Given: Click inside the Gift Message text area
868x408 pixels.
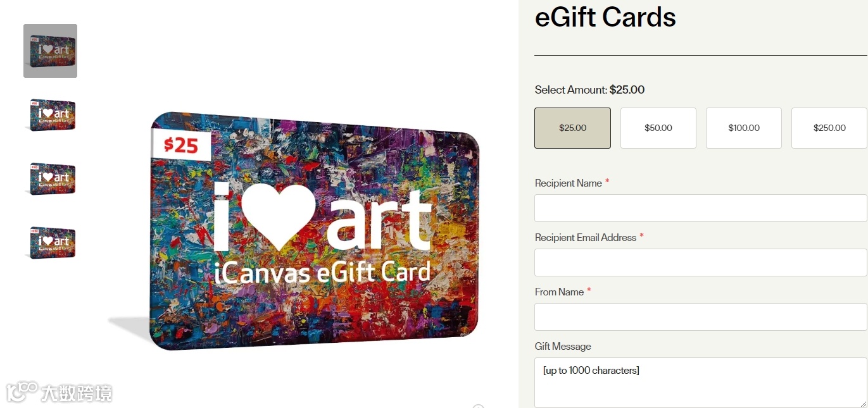Looking at the screenshot, I should [x=701, y=383].
